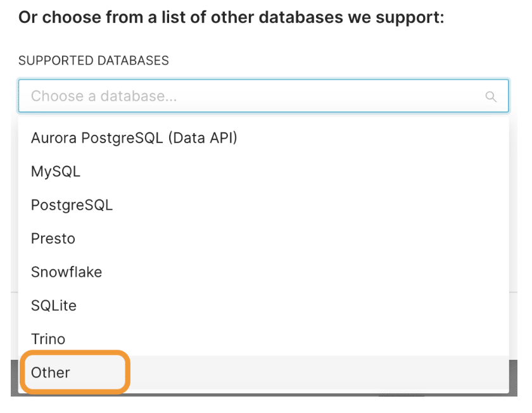Focus the Choose a database input field
The width and height of the screenshot is (532, 413).
pos(263,96)
